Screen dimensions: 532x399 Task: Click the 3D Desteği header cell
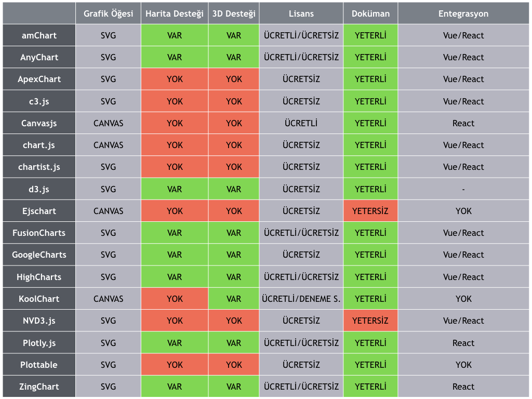[x=234, y=14]
